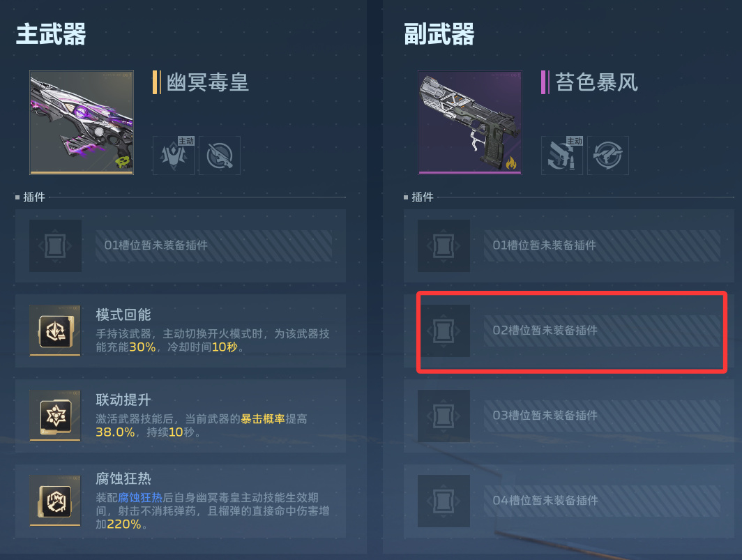Viewport: 742px width, 560px height.
Task: Click the 苔色暴风 active skill icon
Action: [x=561, y=156]
